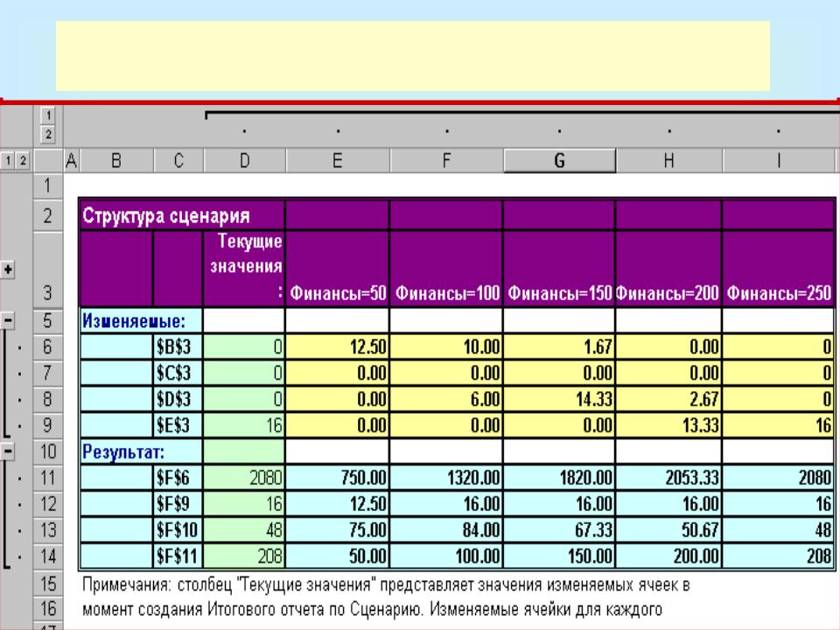840x630 pixels.
Task: Click the $E$3 cell reference
Action: point(178,425)
